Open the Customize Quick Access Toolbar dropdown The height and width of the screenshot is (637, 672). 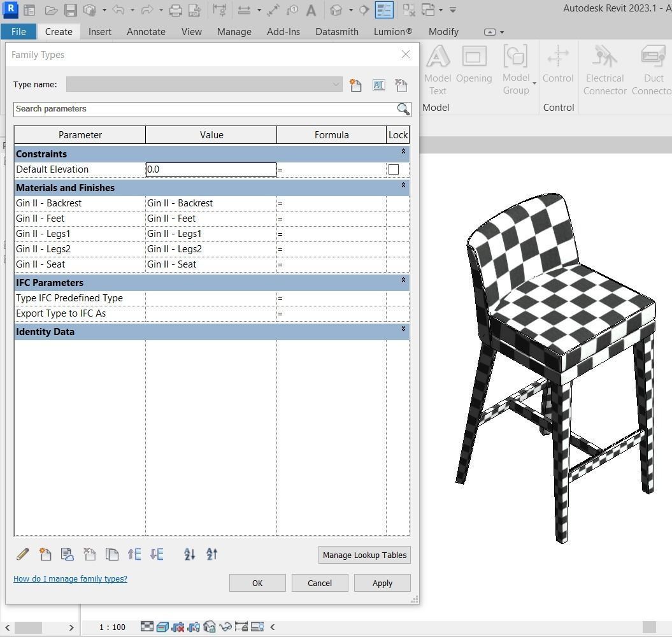453,10
